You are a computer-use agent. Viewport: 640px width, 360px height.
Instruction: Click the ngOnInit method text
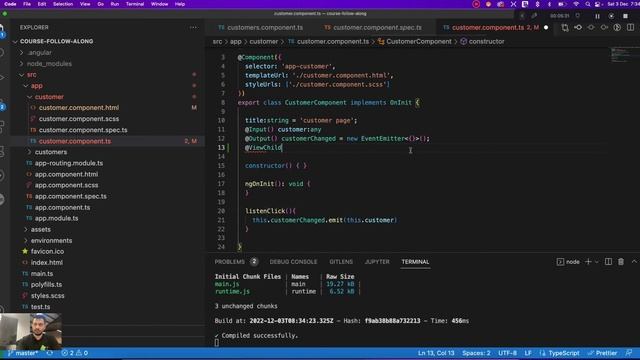(x=260, y=184)
